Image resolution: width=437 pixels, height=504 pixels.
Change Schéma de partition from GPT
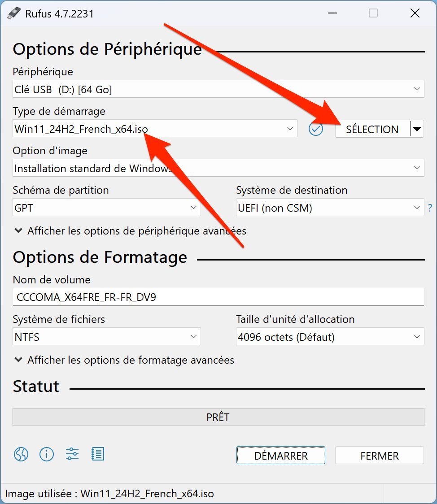[x=106, y=207]
